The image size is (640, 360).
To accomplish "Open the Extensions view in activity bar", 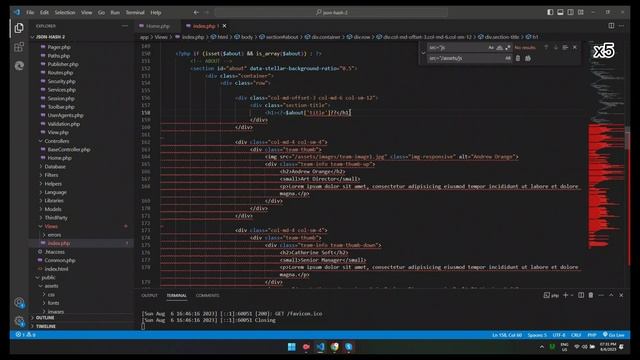I will point(19,47).
